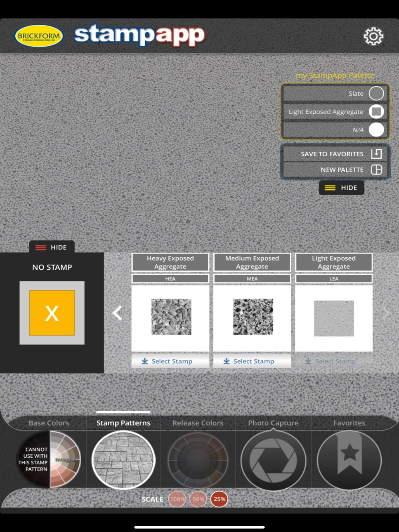Set scale to 100%
This screenshot has width=399, height=532.
tap(177, 499)
